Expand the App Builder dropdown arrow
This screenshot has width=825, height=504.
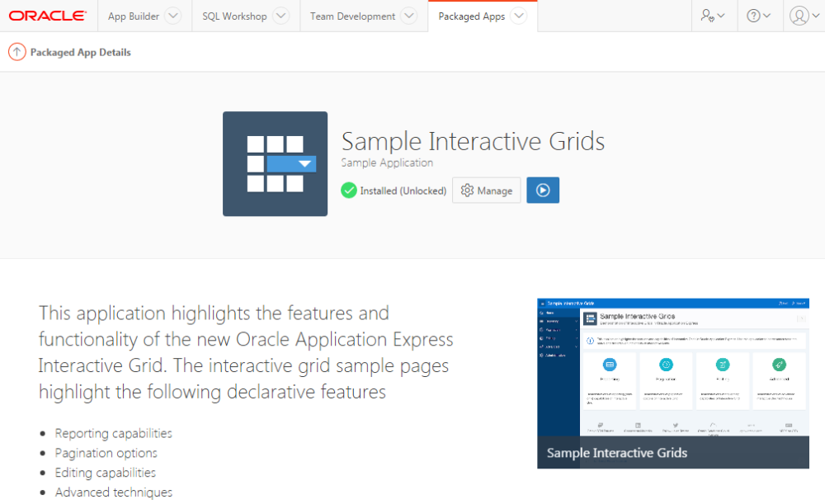pos(173,16)
